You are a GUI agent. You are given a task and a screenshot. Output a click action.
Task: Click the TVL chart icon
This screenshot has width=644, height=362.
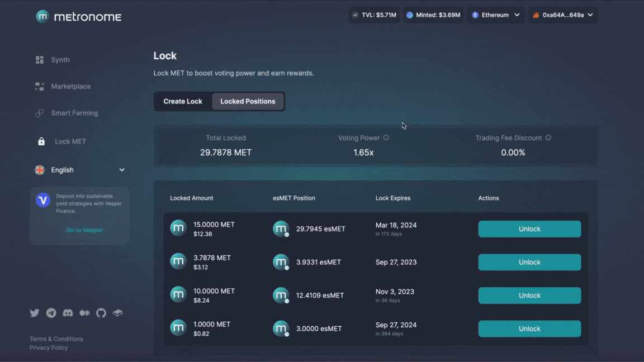pyautogui.click(x=356, y=15)
